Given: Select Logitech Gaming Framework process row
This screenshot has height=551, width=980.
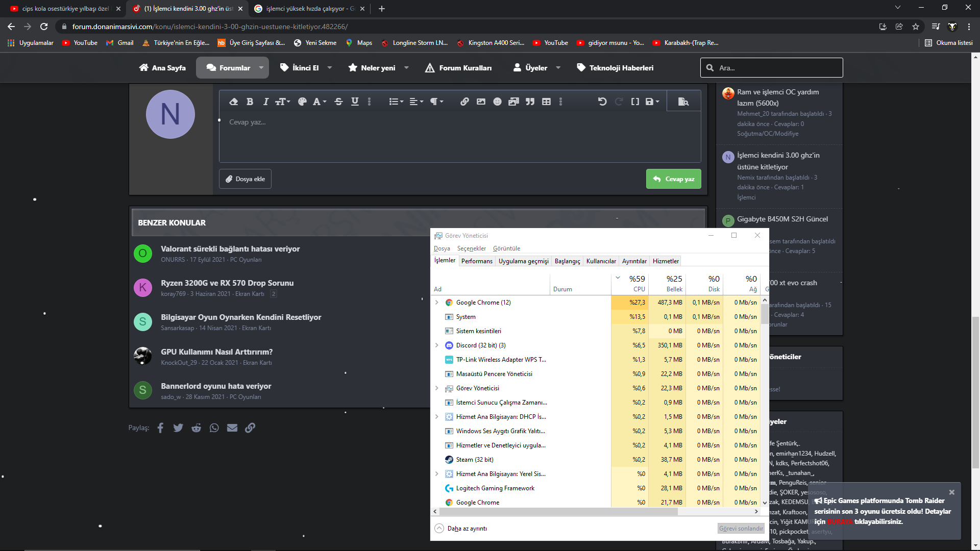Looking at the screenshot, I should pos(596,488).
